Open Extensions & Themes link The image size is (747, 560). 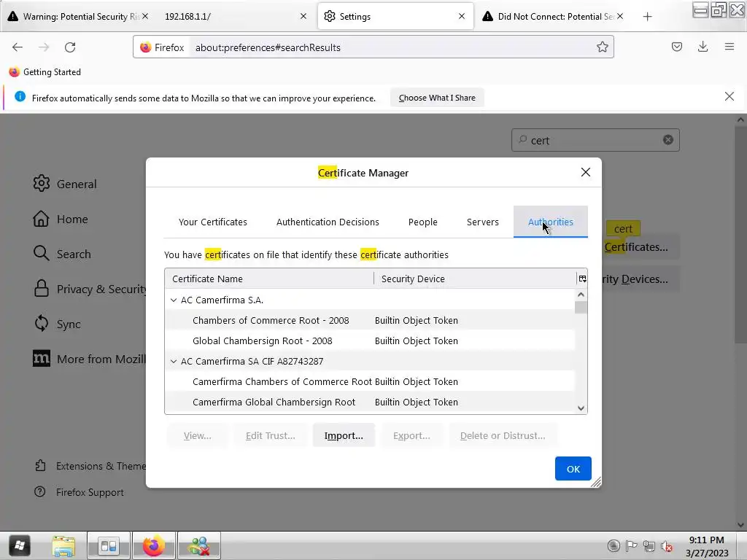(90, 466)
